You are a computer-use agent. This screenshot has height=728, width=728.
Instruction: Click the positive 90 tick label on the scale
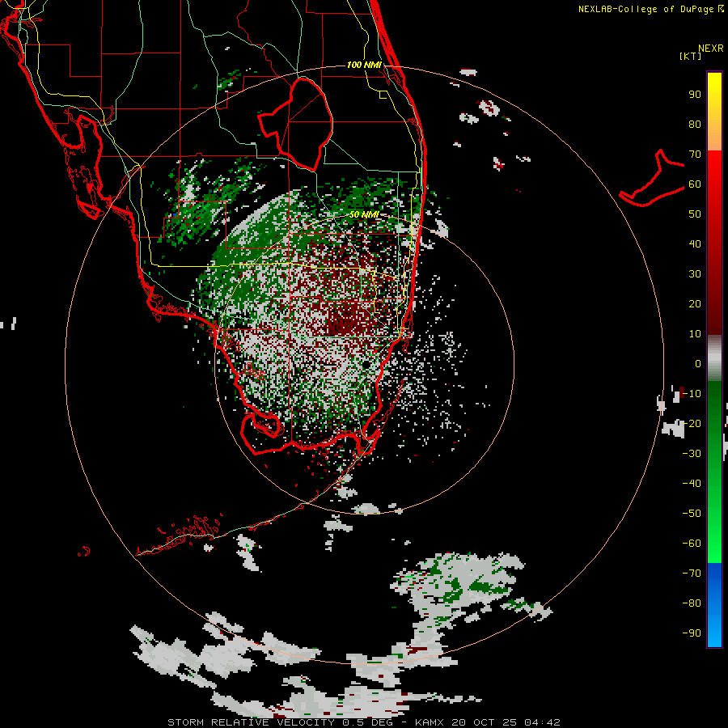(695, 95)
